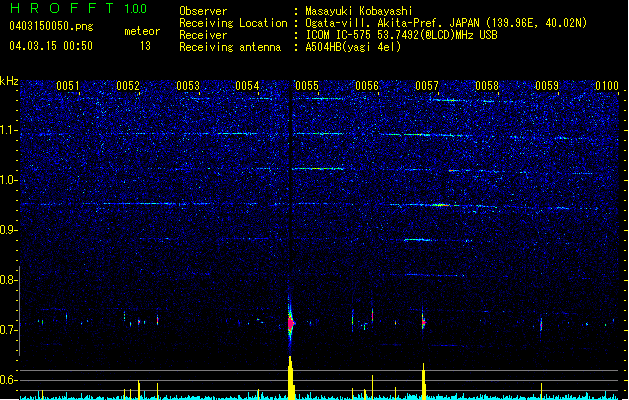Click the 'meteor' count label
Screen dimensions: 629x400
142,31
